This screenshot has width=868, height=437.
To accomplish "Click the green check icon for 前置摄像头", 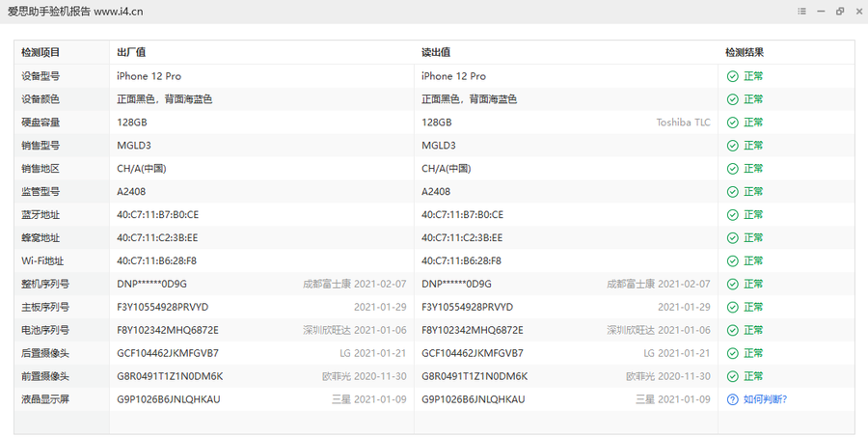I will (732, 376).
